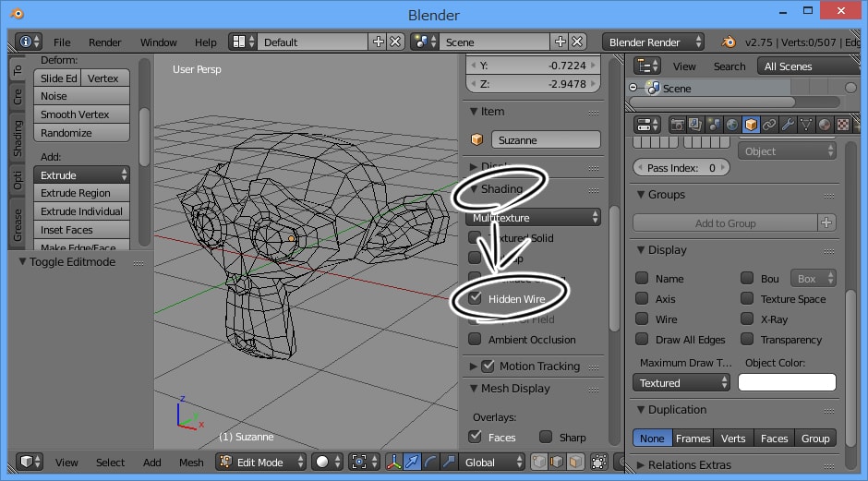The width and height of the screenshot is (868, 481).
Task: Enable the Wire display checkbox
Action: click(x=642, y=319)
